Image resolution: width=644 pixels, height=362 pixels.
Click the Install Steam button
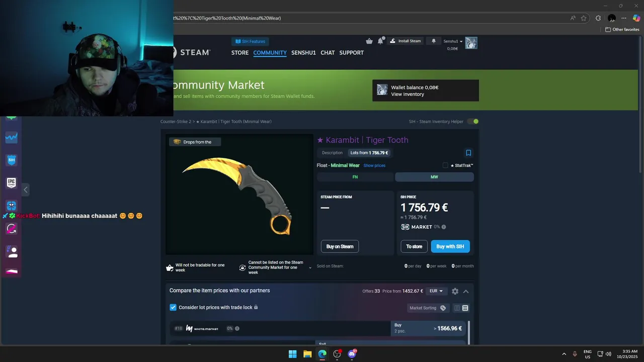406,41
